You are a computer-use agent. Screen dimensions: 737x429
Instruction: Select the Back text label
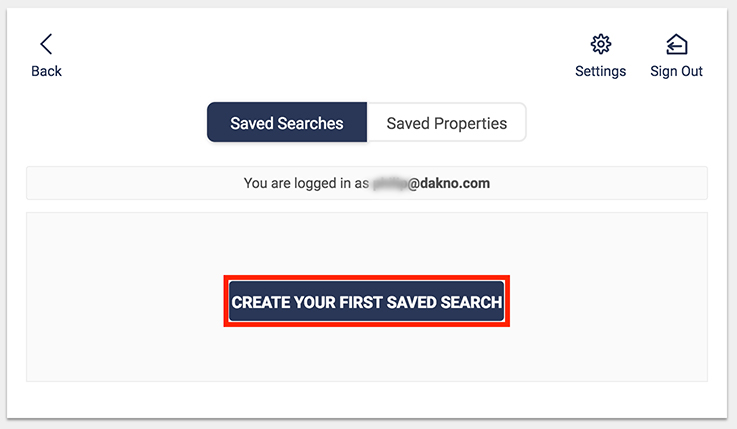pyautogui.click(x=47, y=71)
